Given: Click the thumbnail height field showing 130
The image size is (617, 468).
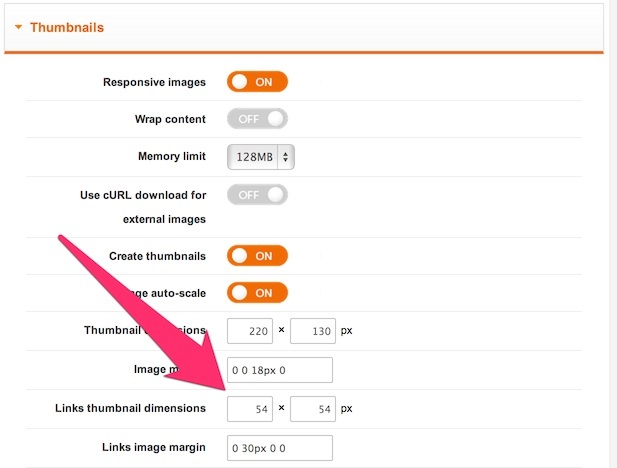Looking at the screenshot, I should click(x=313, y=331).
